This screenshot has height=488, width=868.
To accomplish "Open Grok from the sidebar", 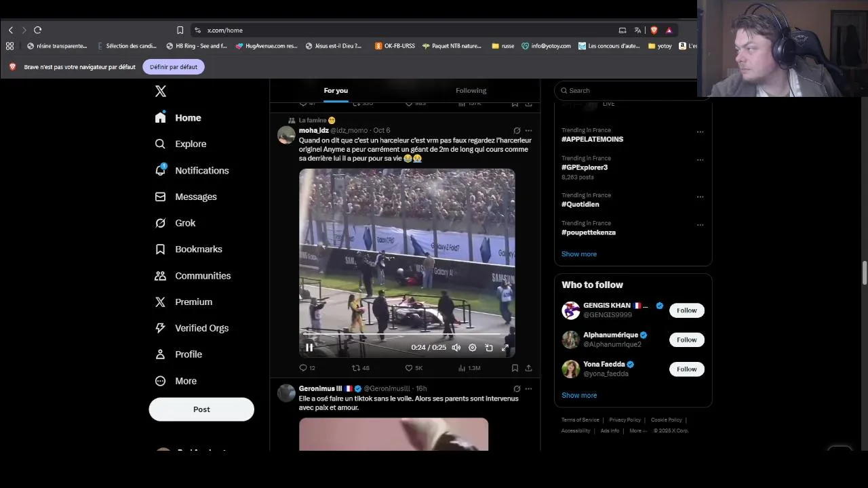I will [175, 223].
